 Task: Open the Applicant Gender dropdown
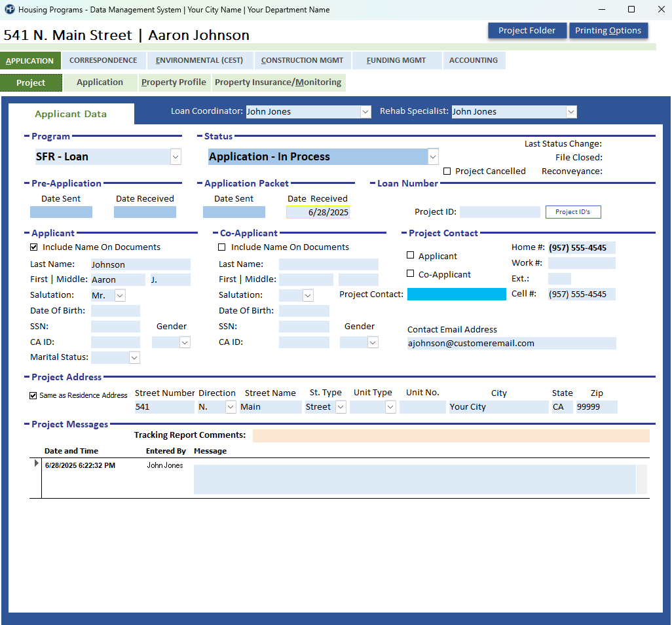(185, 342)
